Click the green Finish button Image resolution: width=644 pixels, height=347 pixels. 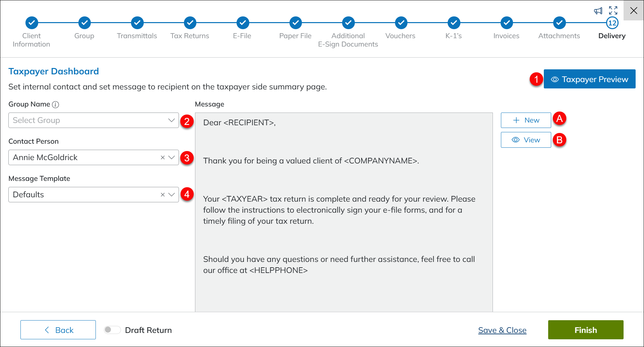585,330
